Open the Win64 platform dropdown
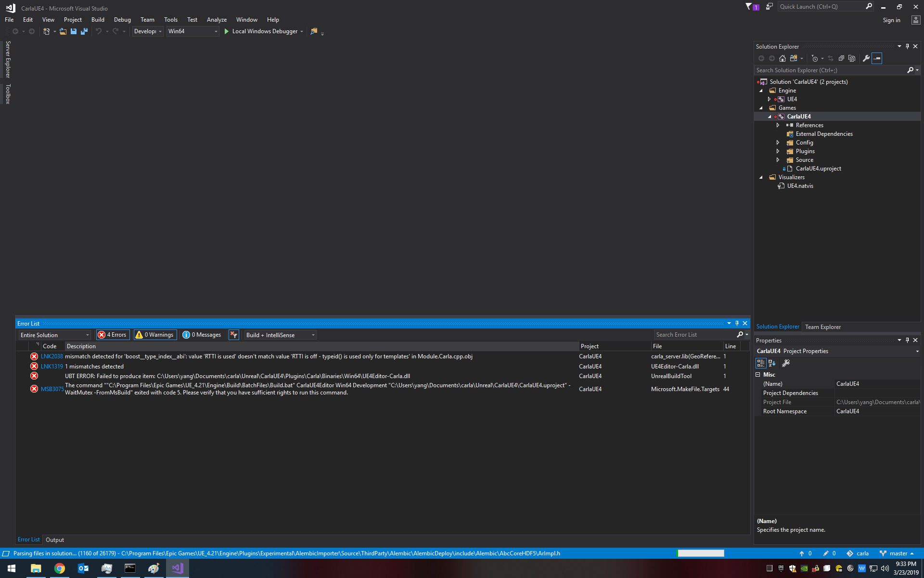 (x=192, y=31)
